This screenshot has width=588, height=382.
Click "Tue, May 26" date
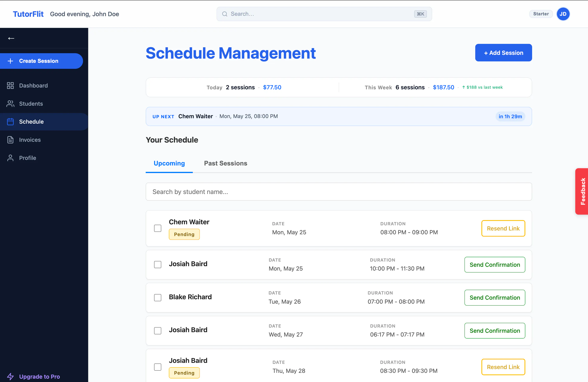(285, 302)
